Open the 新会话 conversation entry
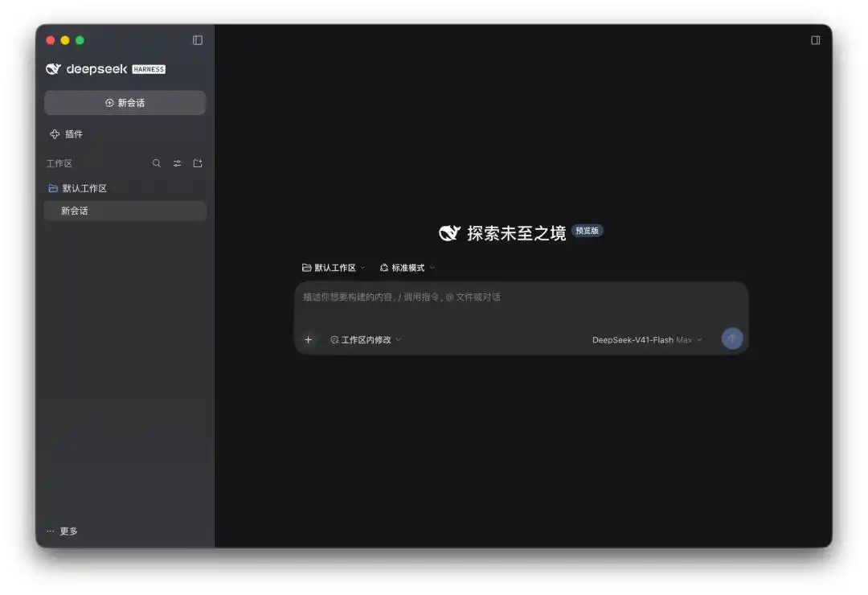The image size is (868, 595). tap(125, 211)
